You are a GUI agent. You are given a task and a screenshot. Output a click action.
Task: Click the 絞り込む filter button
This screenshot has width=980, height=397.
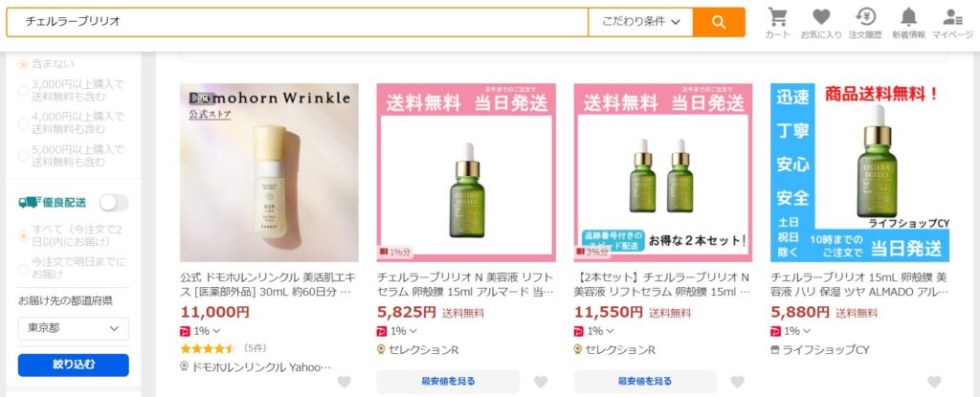pyautogui.click(x=73, y=365)
